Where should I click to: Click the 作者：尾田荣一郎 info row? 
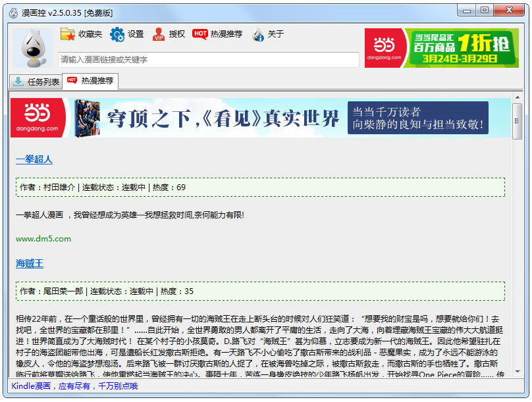pyautogui.click(x=260, y=291)
